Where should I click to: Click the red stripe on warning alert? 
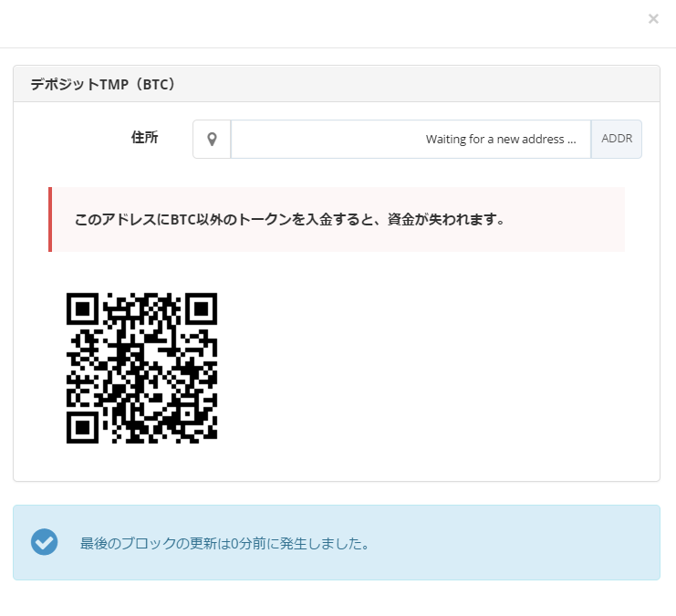[50, 220]
